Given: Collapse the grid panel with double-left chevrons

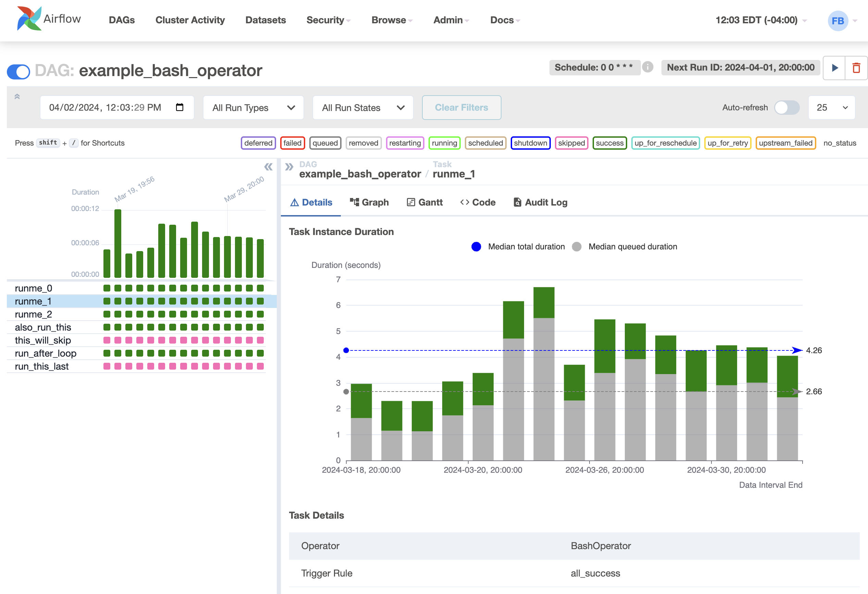Looking at the screenshot, I should [x=268, y=167].
